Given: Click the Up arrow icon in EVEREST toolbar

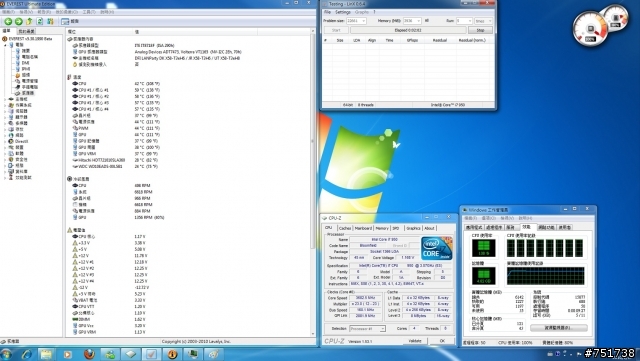Looking at the screenshot, I should click(x=29, y=22).
